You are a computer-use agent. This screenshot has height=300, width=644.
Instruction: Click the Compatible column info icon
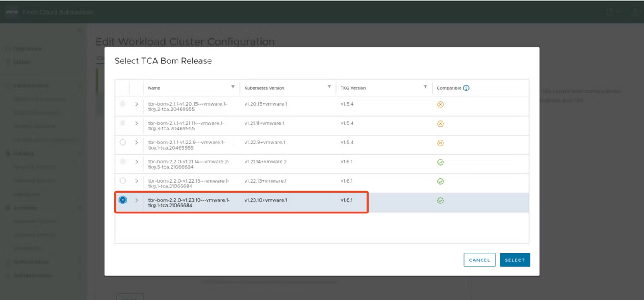[466, 88]
